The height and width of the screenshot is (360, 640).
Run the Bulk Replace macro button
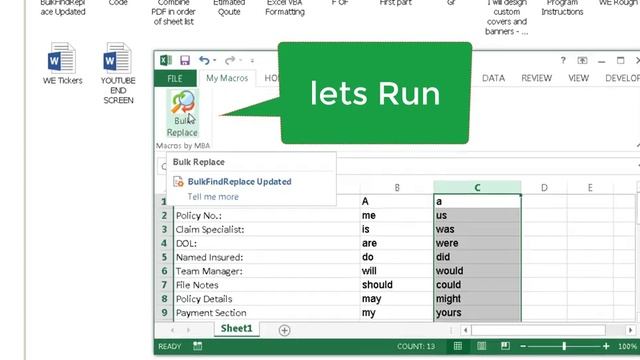[182, 114]
